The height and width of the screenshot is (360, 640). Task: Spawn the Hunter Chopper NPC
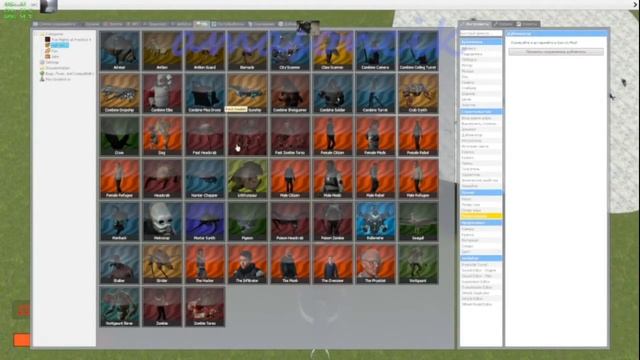click(x=205, y=179)
